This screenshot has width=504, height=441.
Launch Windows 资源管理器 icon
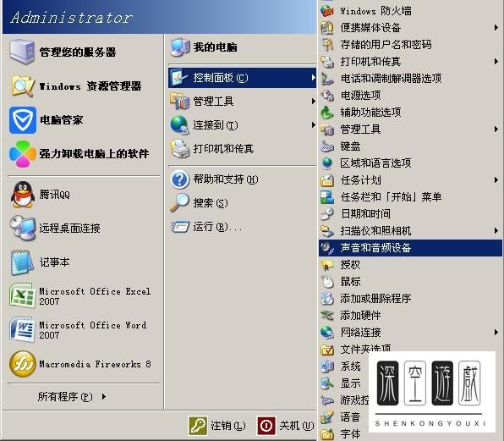[x=23, y=85]
